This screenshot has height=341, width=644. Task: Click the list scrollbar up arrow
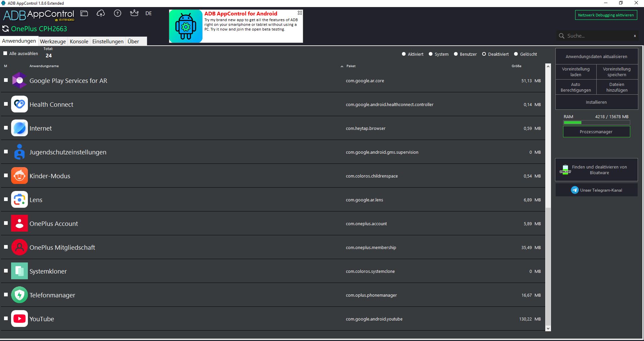pos(548,66)
